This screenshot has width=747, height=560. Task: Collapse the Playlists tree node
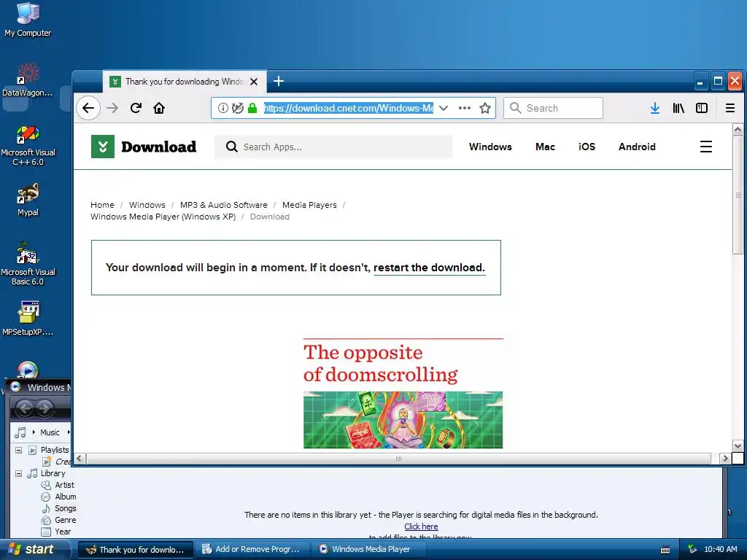click(18, 450)
